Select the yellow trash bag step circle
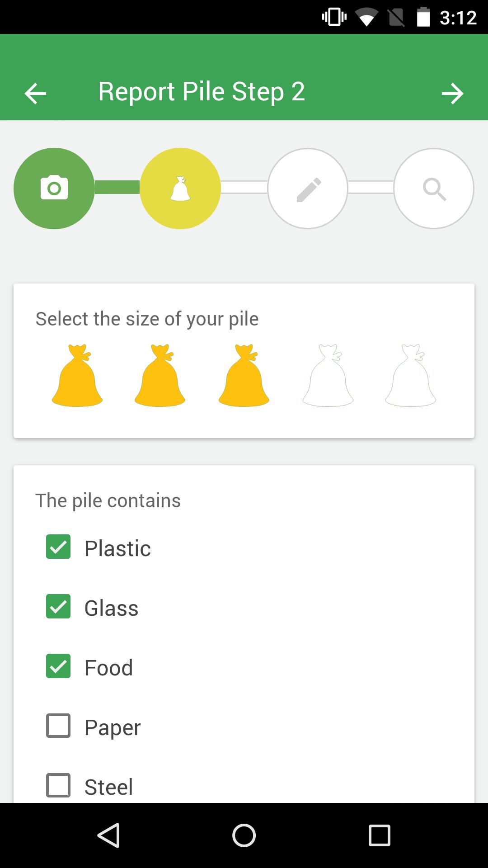488x868 pixels. coord(180,188)
